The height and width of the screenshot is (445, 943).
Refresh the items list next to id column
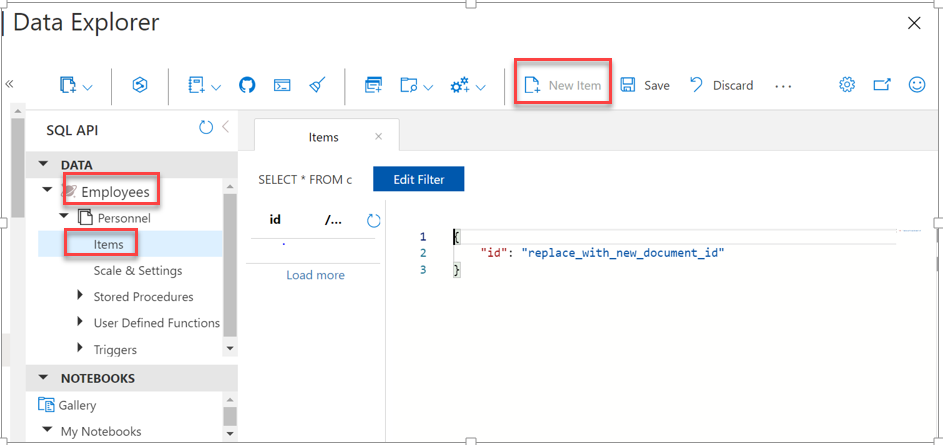(374, 220)
